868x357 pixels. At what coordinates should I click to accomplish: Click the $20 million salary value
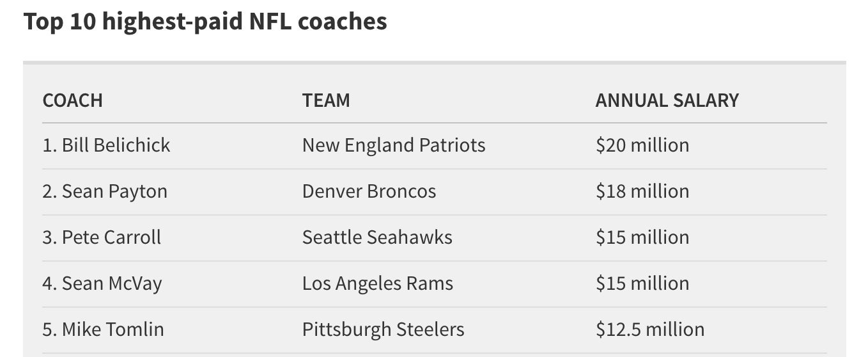coord(642,145)
